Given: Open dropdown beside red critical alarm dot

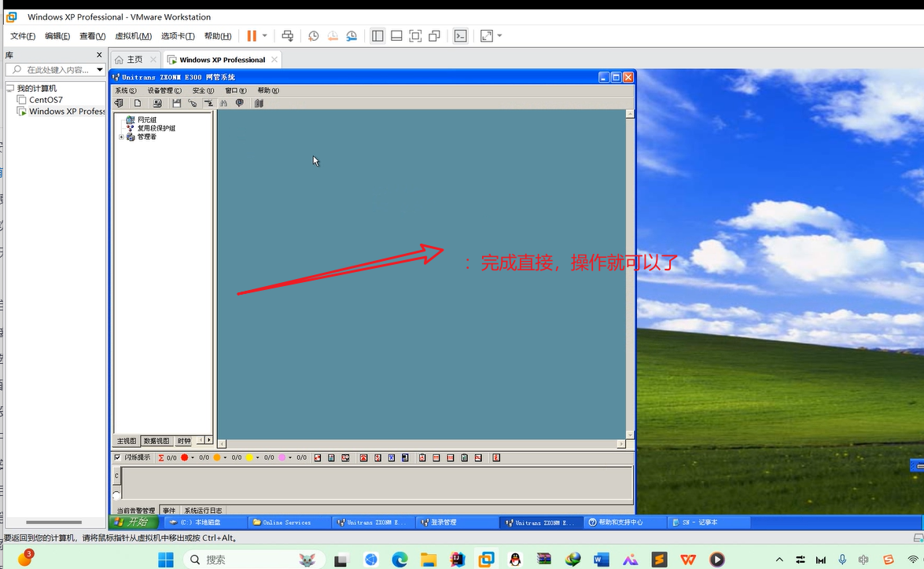Looking at the screenshot, I should coord(192,457).
